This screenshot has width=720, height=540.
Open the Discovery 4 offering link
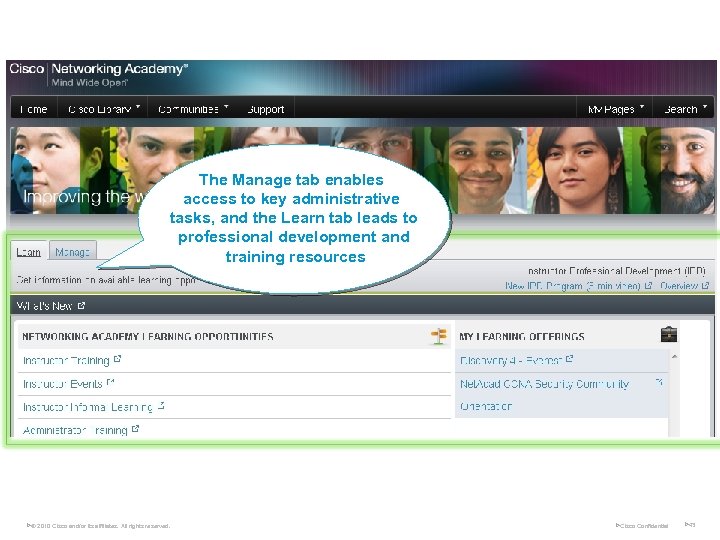click(x=511, y=360)
